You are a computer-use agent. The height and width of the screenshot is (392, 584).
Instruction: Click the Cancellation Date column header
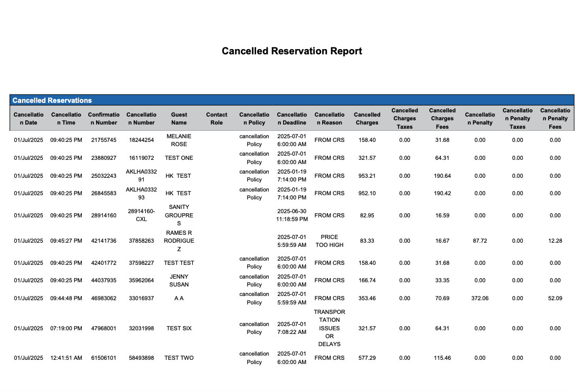click(x=29, y=118)
